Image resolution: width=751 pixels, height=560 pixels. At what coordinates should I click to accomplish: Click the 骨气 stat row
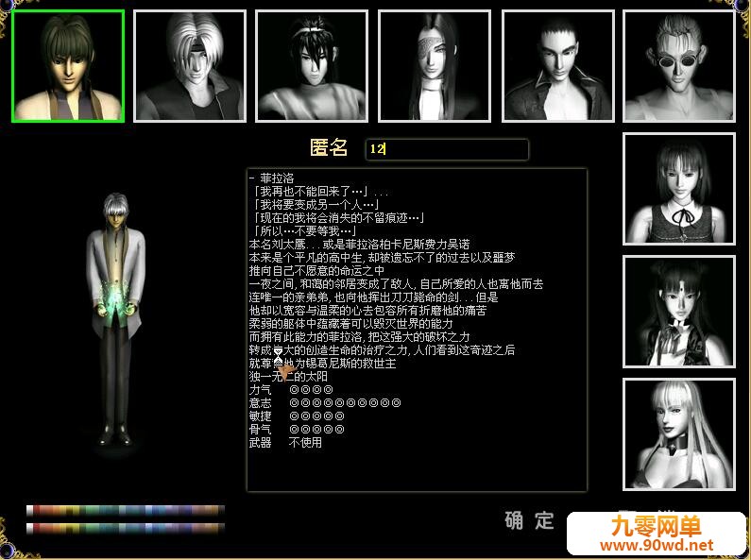(x=297, y=430)
